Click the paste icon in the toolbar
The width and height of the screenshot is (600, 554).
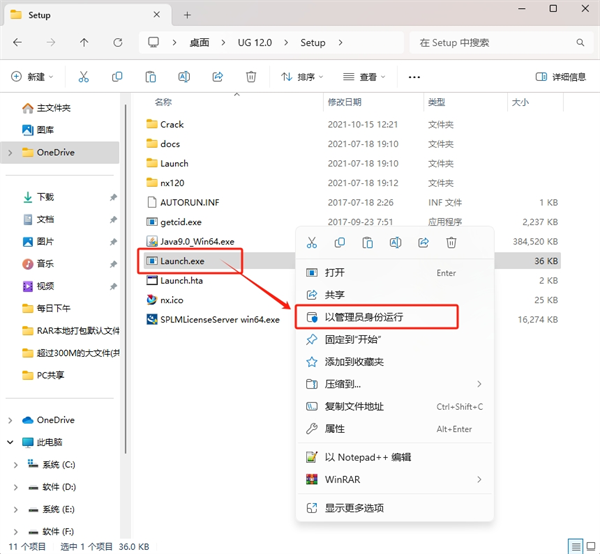click(151, 77)
